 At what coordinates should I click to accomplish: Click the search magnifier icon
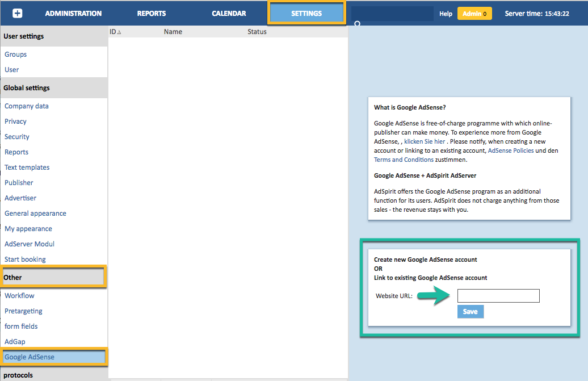(x=358, y=24)
